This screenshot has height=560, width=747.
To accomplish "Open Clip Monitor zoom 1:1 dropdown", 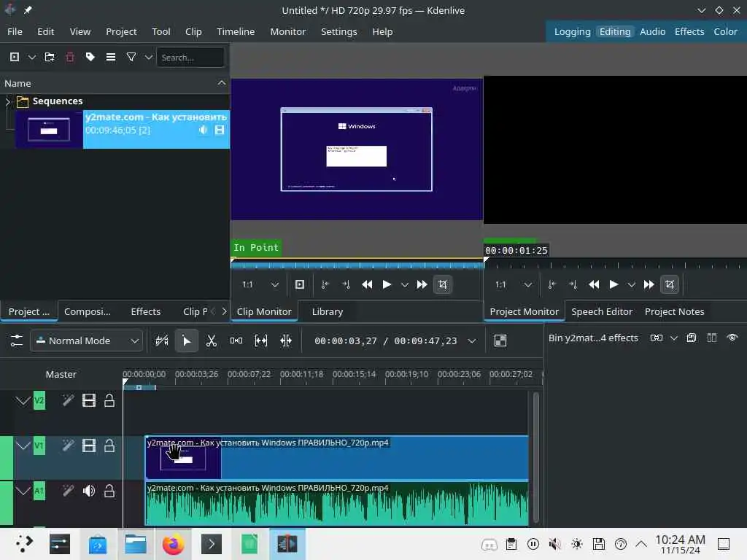I will 260,285.
